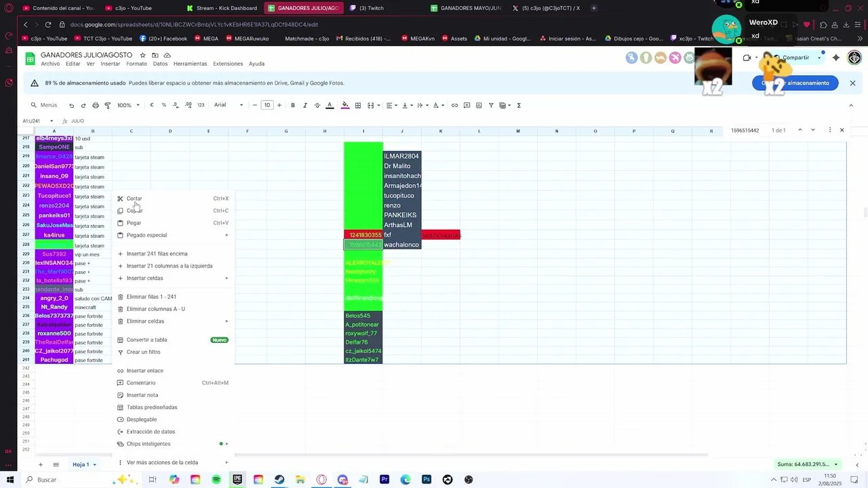Choose Convertir a tabla option

pyautogui.click(x=173, y=340)
